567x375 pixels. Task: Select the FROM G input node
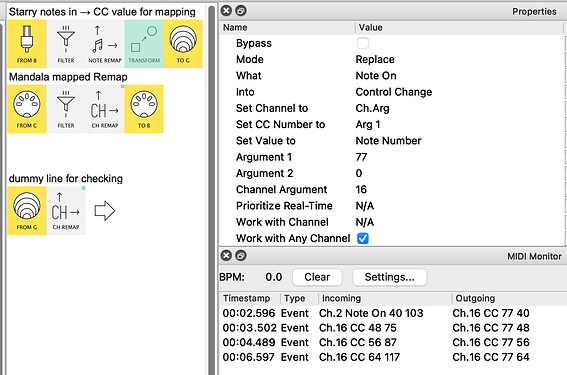click(27, 211)
